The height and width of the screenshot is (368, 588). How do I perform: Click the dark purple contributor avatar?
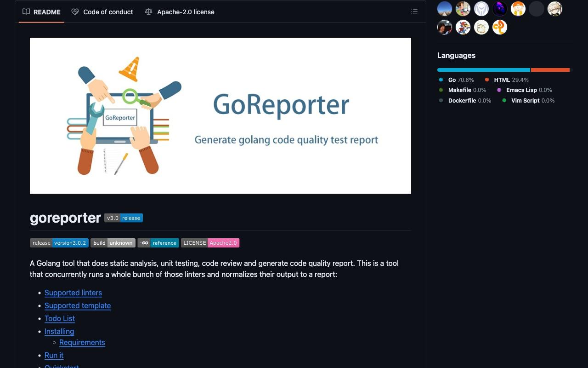[x=500, y=9]
